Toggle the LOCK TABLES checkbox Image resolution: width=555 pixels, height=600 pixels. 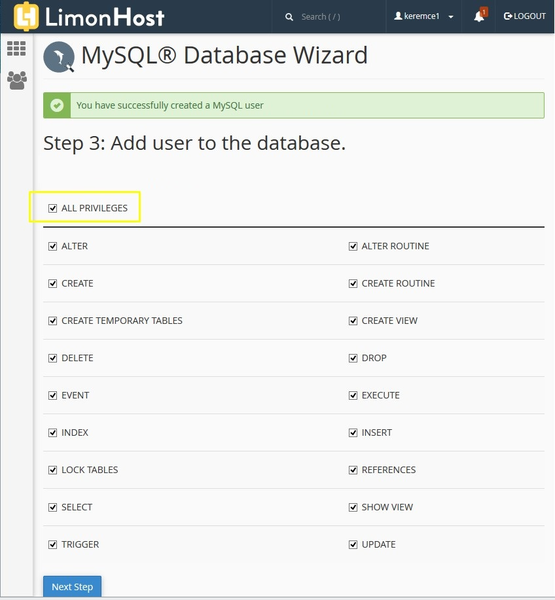[x=52, y=470]
